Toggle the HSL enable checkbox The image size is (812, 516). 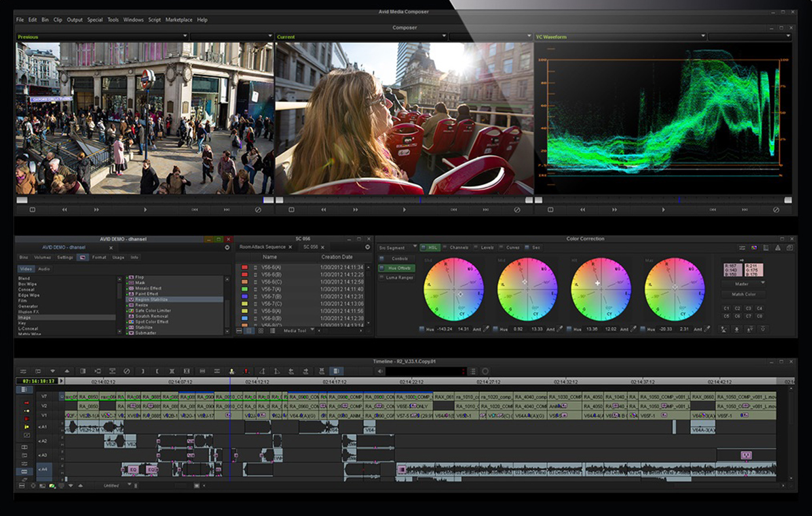click(423, 247)
